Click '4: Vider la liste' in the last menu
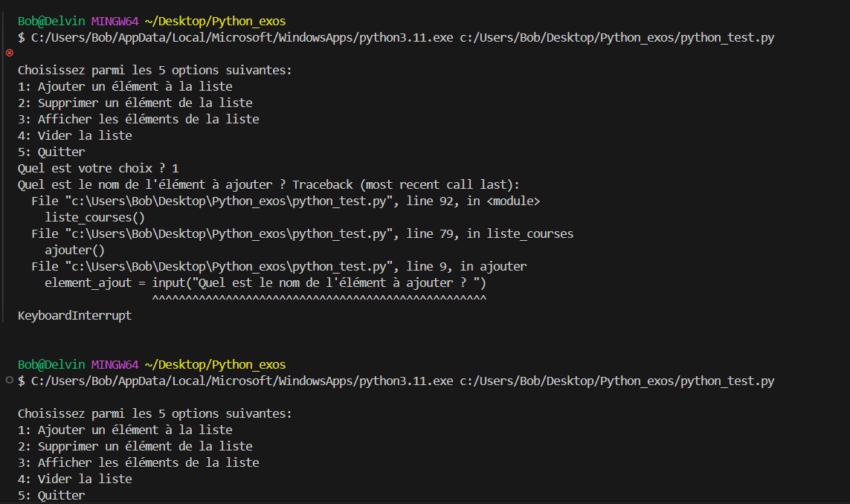Image resolution: width=850 pixels, height=504 pixels. 75,479
